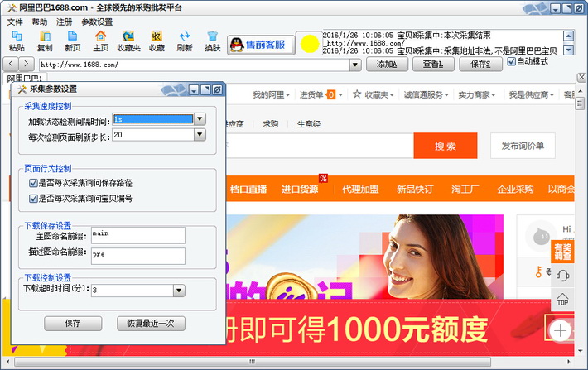The image size is (588, 370).
Task: Click the 主图命名前缀 input field
Action: pos(138,235)
